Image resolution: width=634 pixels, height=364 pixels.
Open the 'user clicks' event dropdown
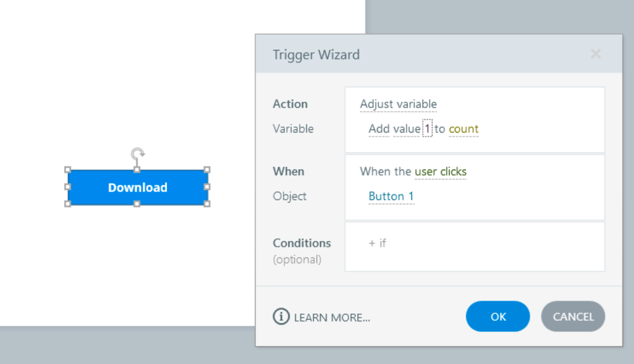(x=440, y=171)
